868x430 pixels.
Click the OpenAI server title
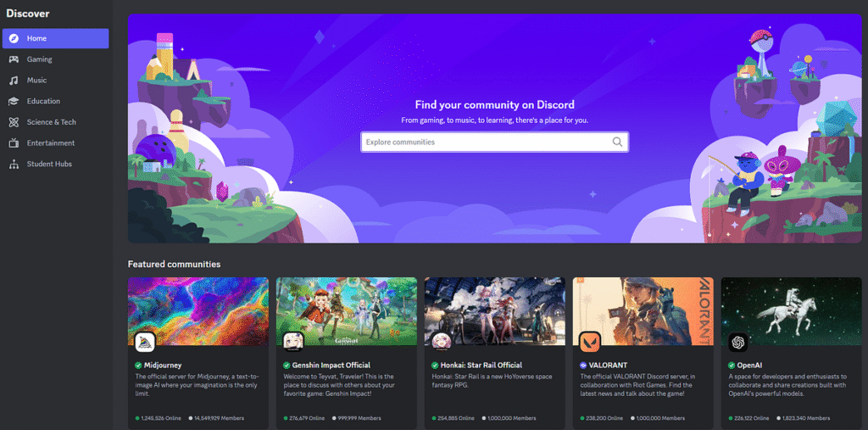[x=749, y=366]
